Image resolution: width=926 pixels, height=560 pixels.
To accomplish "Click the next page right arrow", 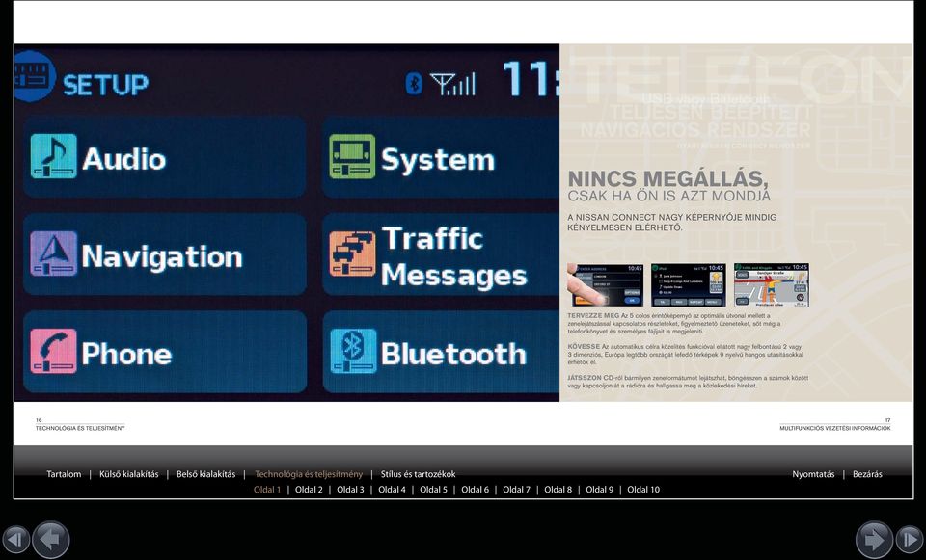I will click(874, 540).
